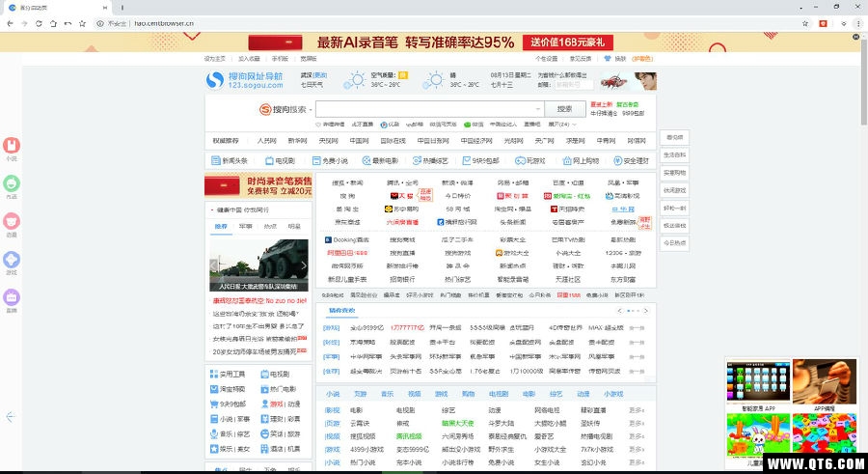Change weather city via 更换 link

(320, 75)
